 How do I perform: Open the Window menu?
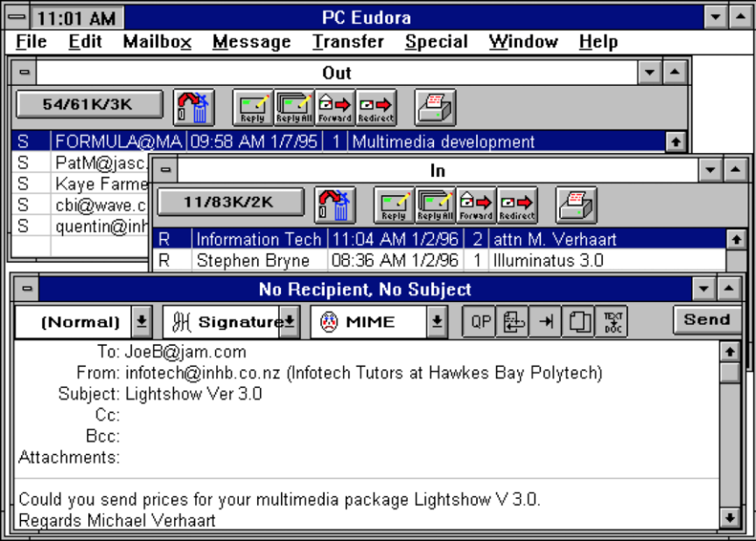pos(523,42)
